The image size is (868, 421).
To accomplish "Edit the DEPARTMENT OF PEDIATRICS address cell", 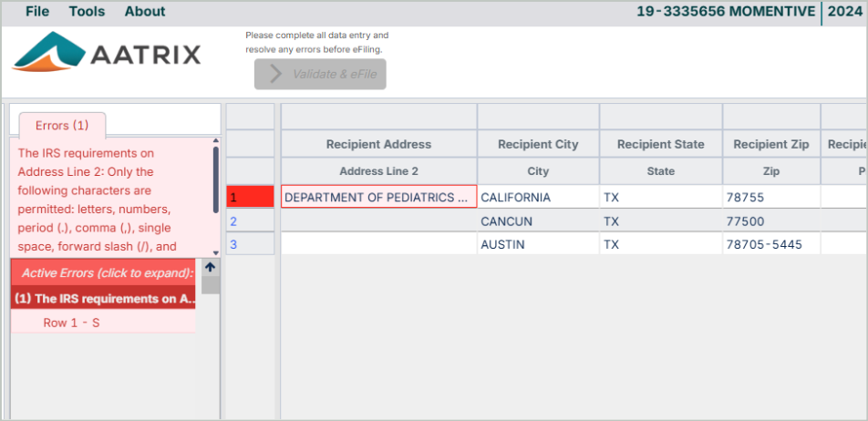I will [377, 197].
